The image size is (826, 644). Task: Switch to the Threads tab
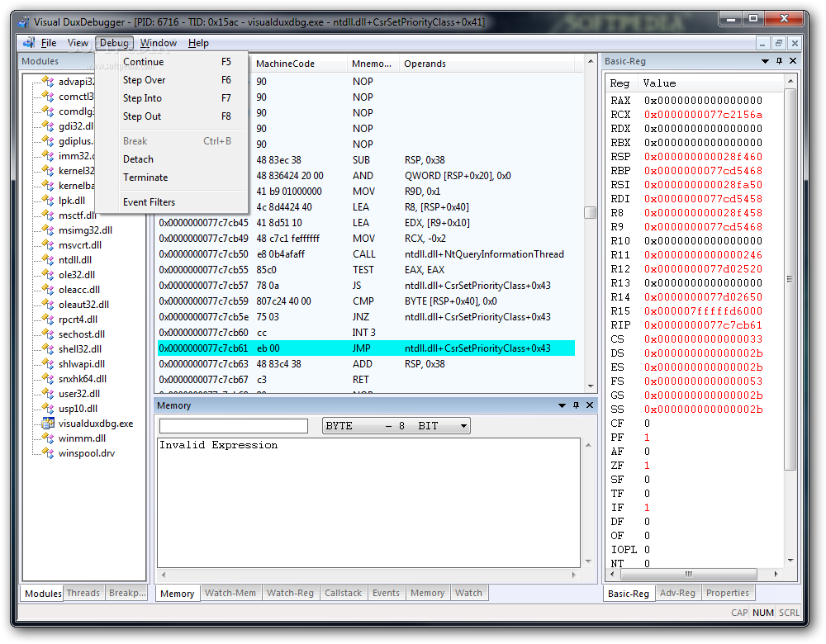pyautogui.click(x=83, y=593)
